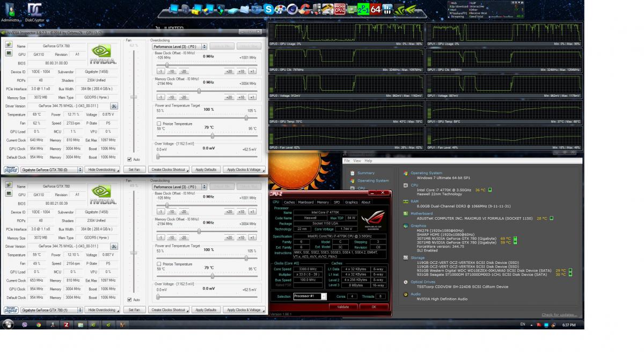Open driver profile settings wrench in bottom Inspector

pyautogui.click(x=114, y=246)
